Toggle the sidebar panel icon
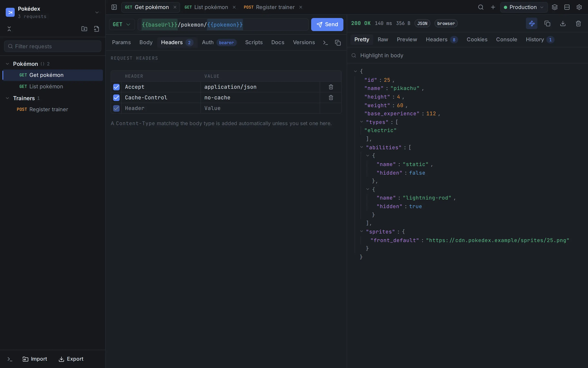The width and height of the screenshot is (588, 368). pyautogui.click(x=114, y=7)
